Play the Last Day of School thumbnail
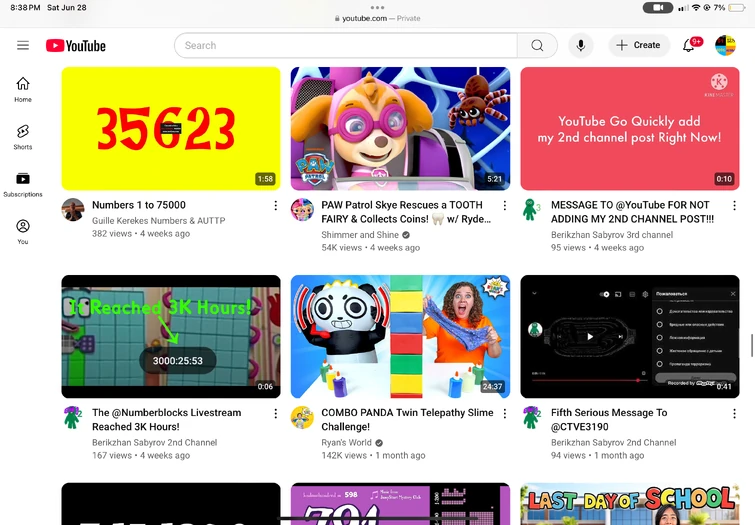Viewport: 755px width, 525px height. [630, 504]
